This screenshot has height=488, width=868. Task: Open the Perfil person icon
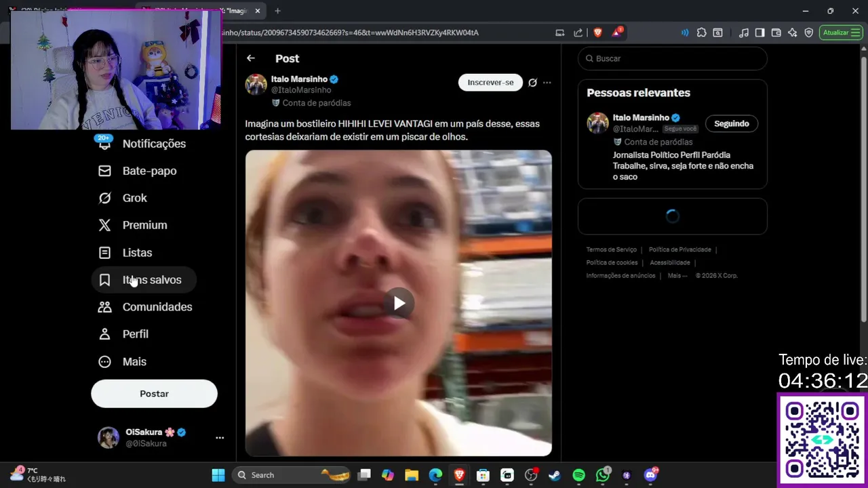(x=104, y=334)
